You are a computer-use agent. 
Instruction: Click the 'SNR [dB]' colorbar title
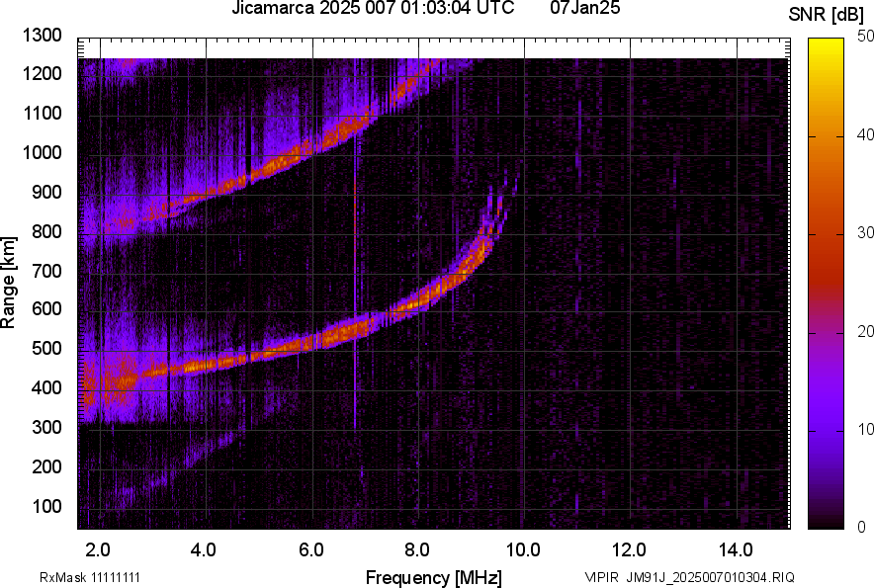click(x=827, y=15)
